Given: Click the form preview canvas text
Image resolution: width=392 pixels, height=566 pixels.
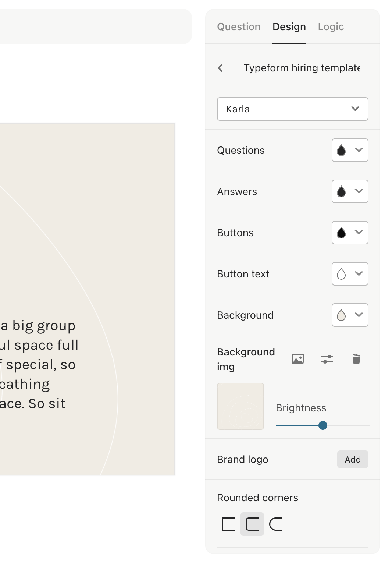Looking at the screenshot, I should [39, 365].
